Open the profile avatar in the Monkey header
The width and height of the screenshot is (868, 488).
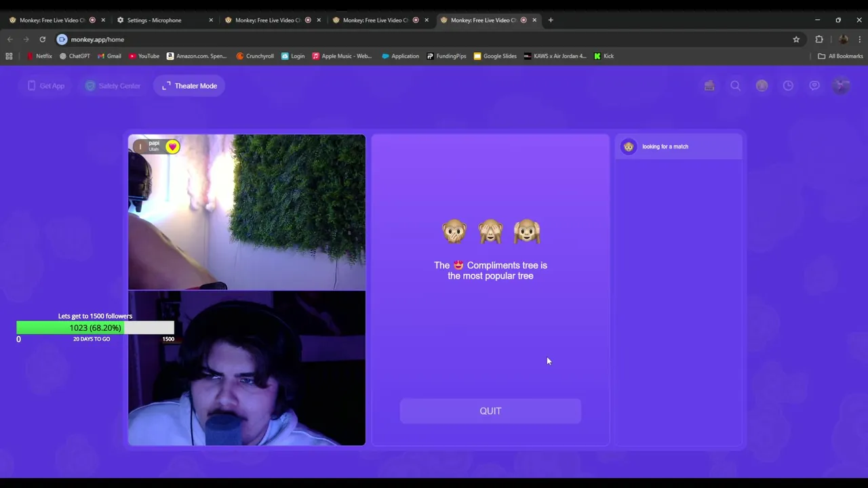(x=841, y=85)
